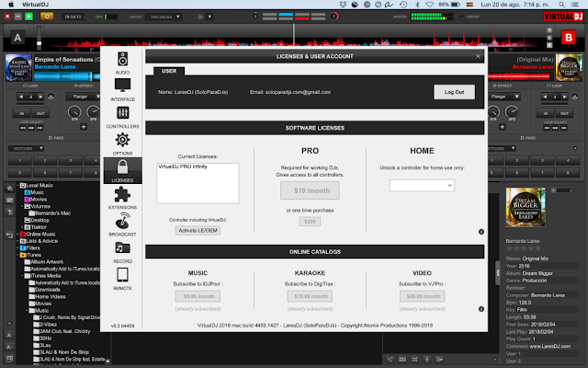This screenshot has height=368, width=588.
Task: Click the $299 one time purchase button
Action: 310,222
